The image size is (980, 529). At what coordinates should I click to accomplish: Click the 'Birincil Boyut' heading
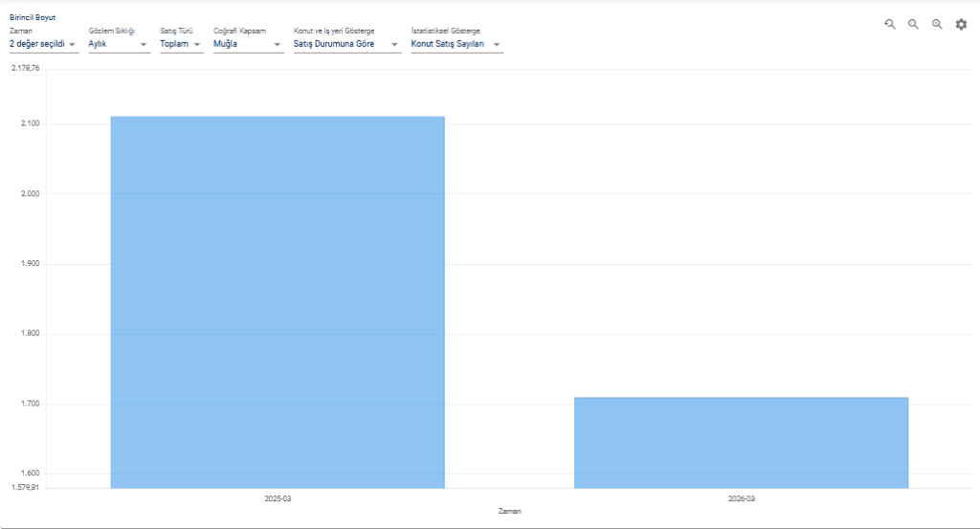[x=33, y=17]
